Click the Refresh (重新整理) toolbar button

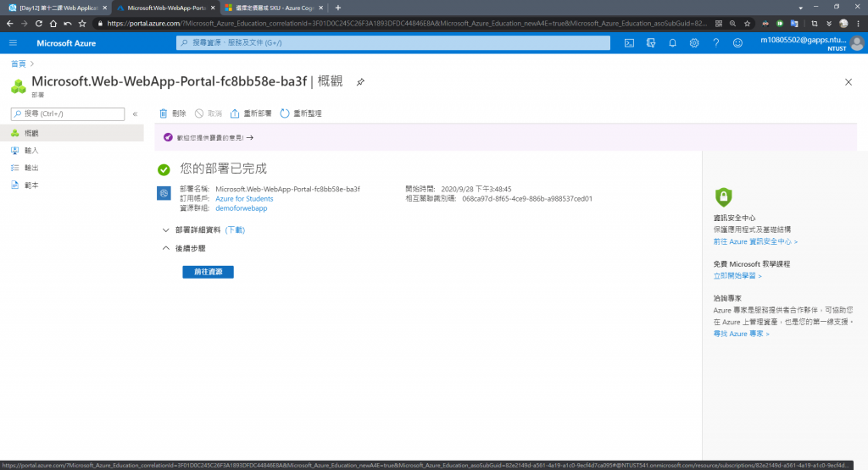301,113
